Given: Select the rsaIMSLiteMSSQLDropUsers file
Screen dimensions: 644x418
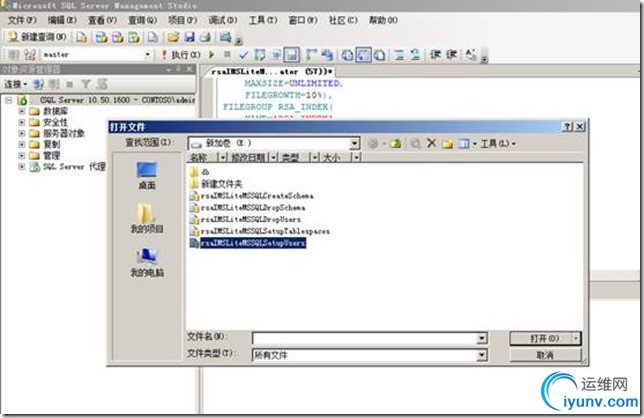Looking at the screenshot, I should tap(246, 219).
